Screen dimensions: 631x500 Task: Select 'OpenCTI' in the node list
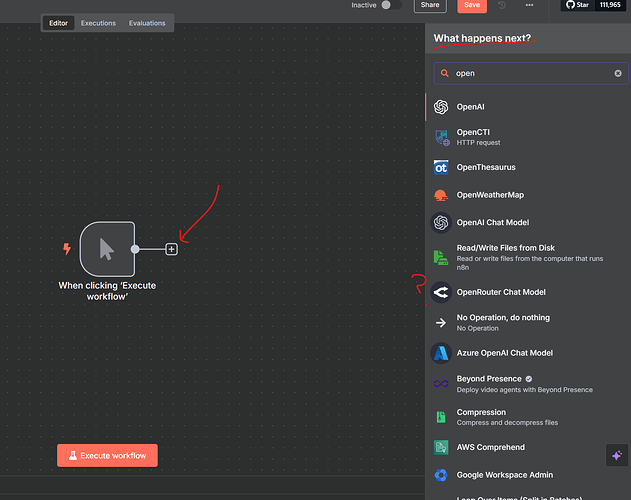(x=528, y=137)
